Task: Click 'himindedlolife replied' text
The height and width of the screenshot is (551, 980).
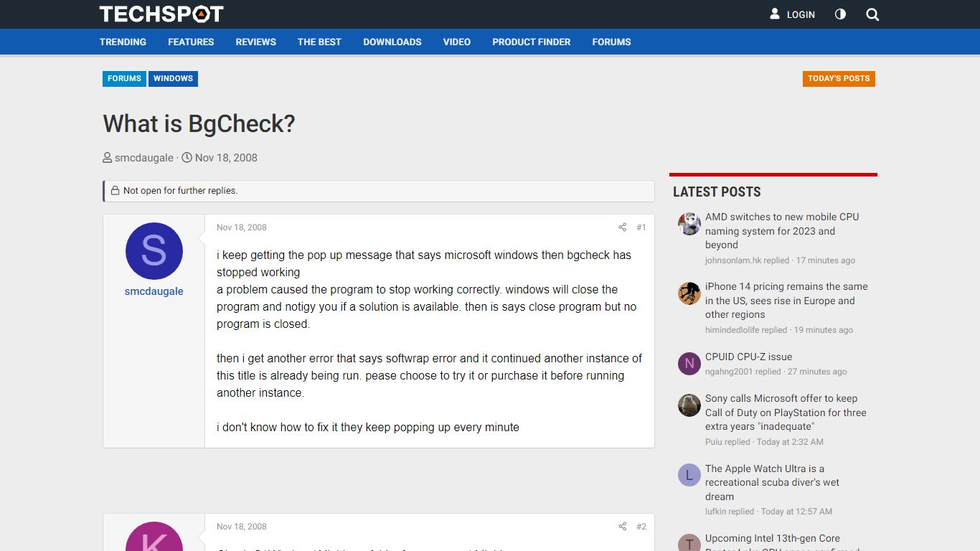Action: click(x=746, y=330)
